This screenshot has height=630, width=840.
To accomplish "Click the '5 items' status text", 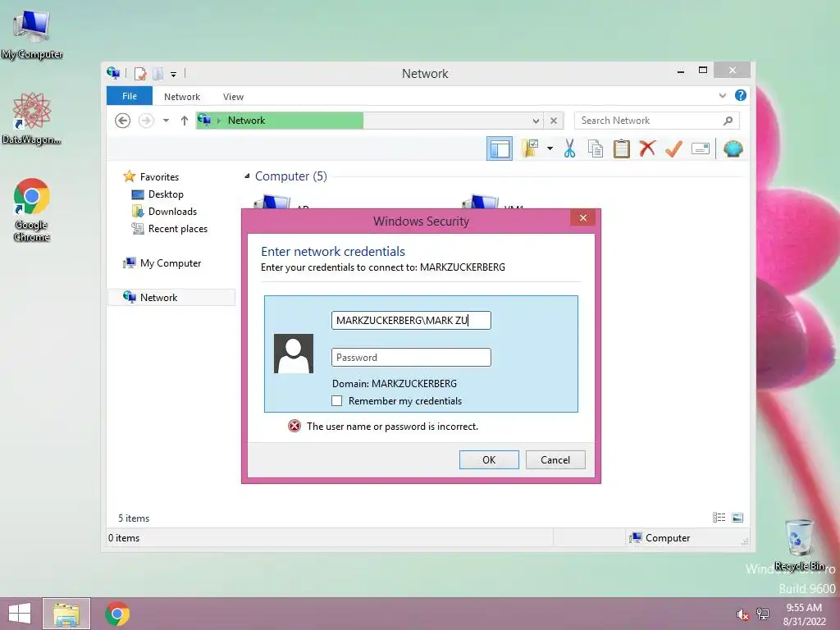I will pos(134,518).
